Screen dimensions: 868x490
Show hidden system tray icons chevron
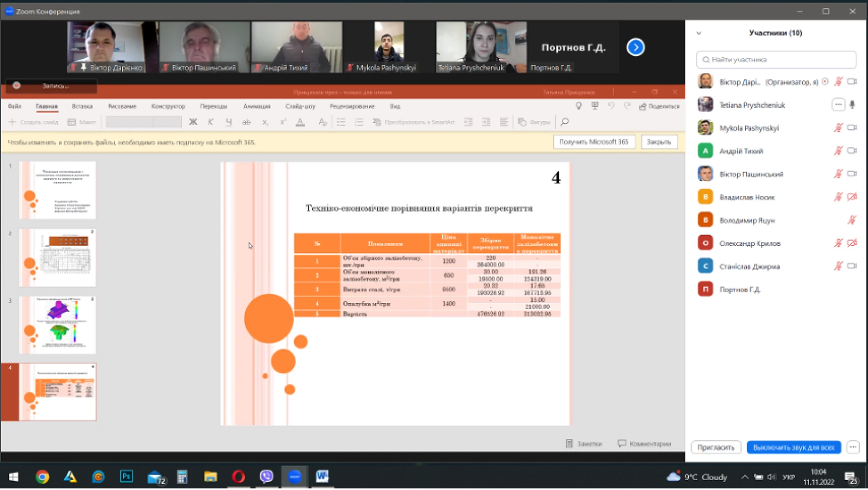pyautogui.click(x=744, y=477)
